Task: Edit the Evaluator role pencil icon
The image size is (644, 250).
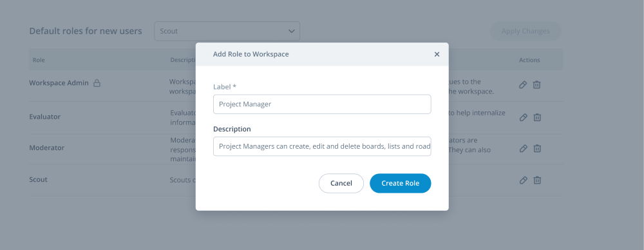Action: tap(523, 117)
